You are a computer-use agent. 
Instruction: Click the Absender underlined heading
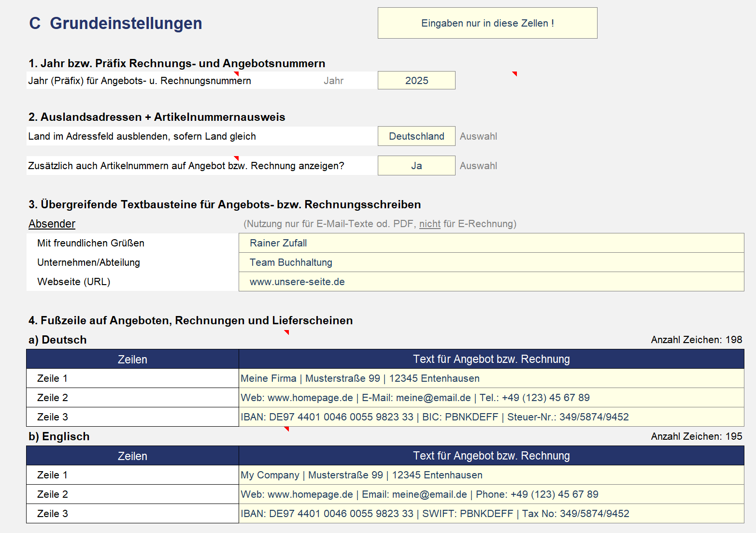(x=52, y=224)
